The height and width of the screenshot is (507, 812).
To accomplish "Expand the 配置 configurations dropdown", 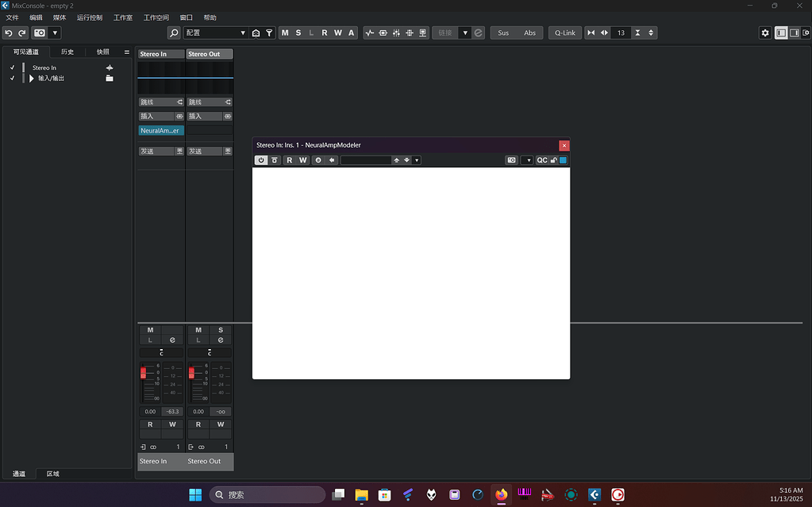I will [243, 33].
